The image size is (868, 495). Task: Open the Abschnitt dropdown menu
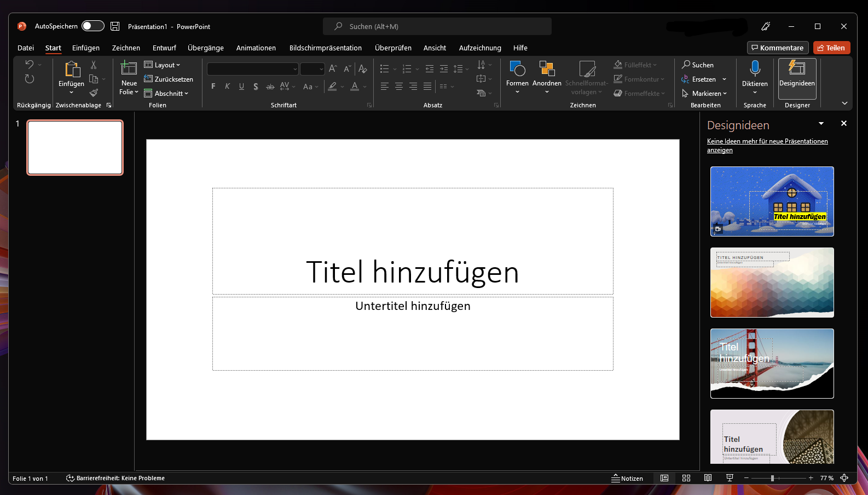click(166, 94)
